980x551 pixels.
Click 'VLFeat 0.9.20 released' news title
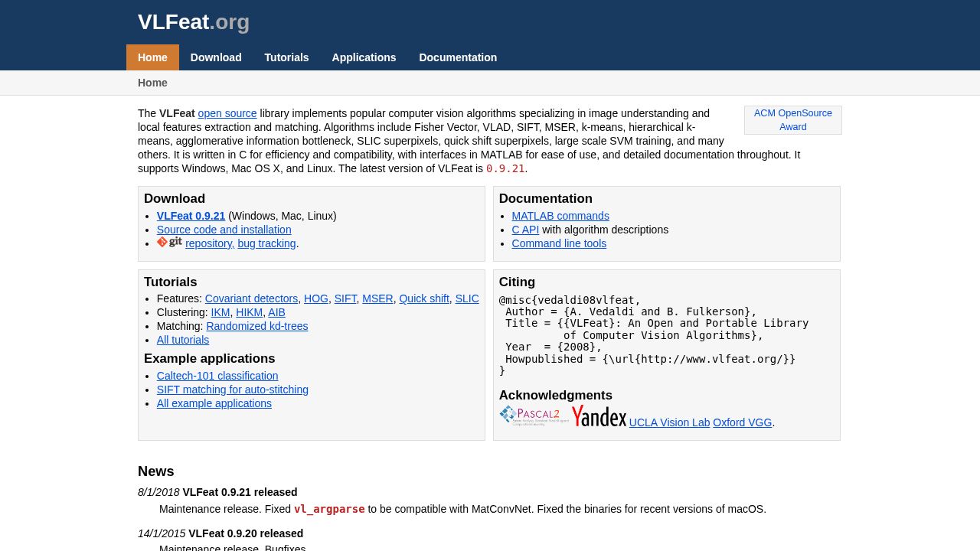pos(246,533)
